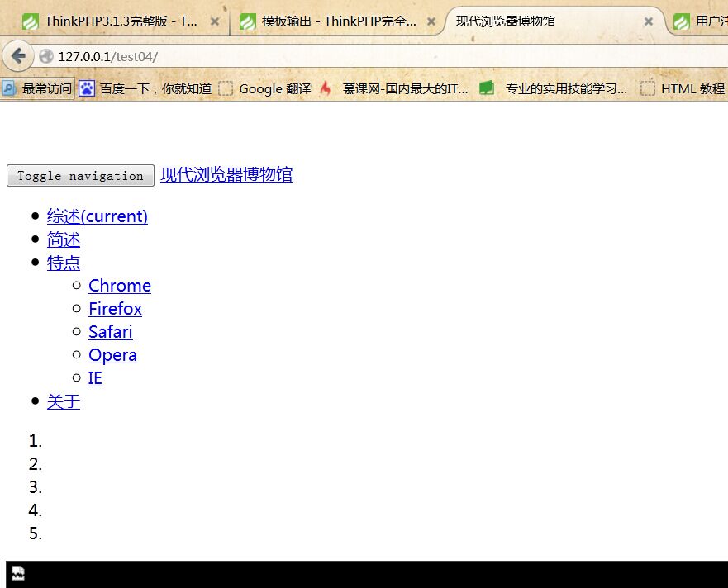
Task: Click the globe site identity icon
Action: click(x=46, y=56)
